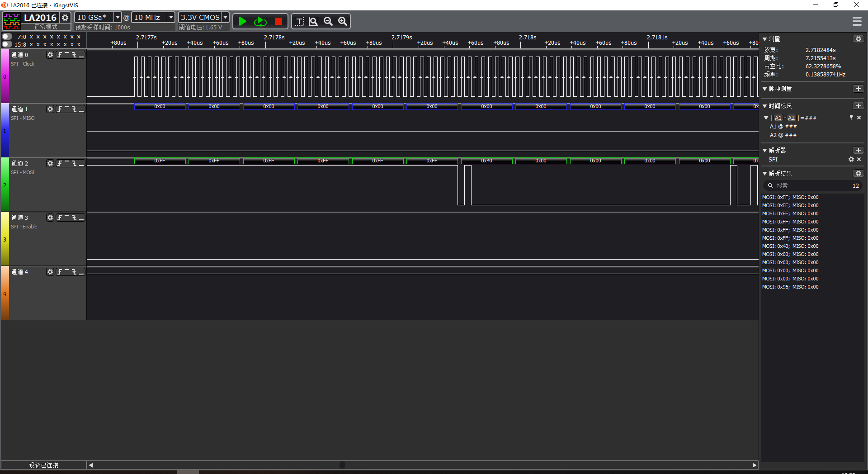Open channel 2 settings gear
The image size is (868, 474).
pyautogui.click(x=50, y=163)
